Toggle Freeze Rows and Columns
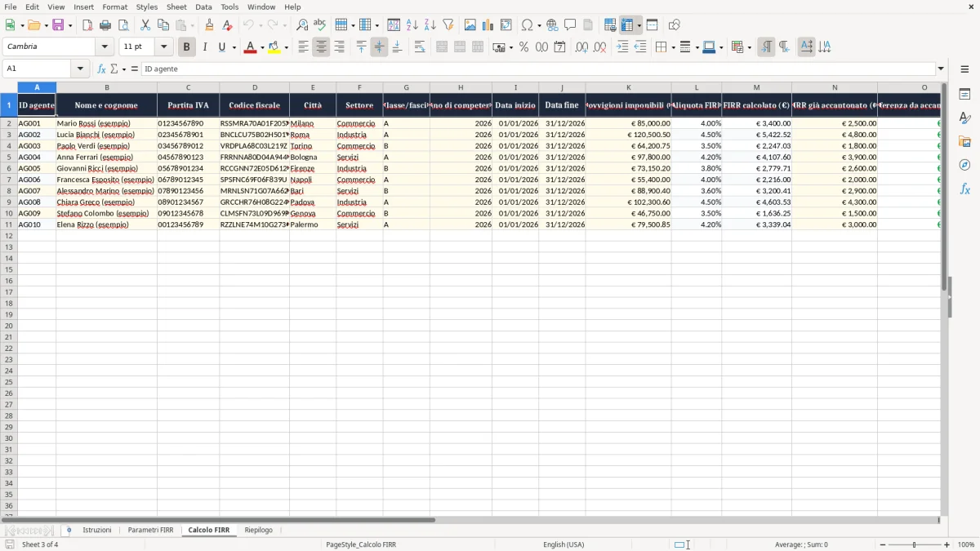 [627, 25]
